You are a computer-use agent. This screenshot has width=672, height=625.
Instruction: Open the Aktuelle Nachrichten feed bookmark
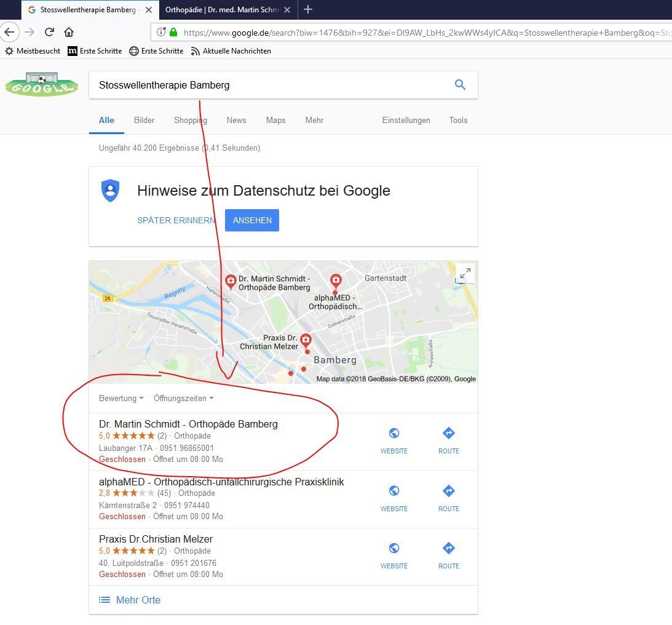pyautogui.click(x=231, y=51)
